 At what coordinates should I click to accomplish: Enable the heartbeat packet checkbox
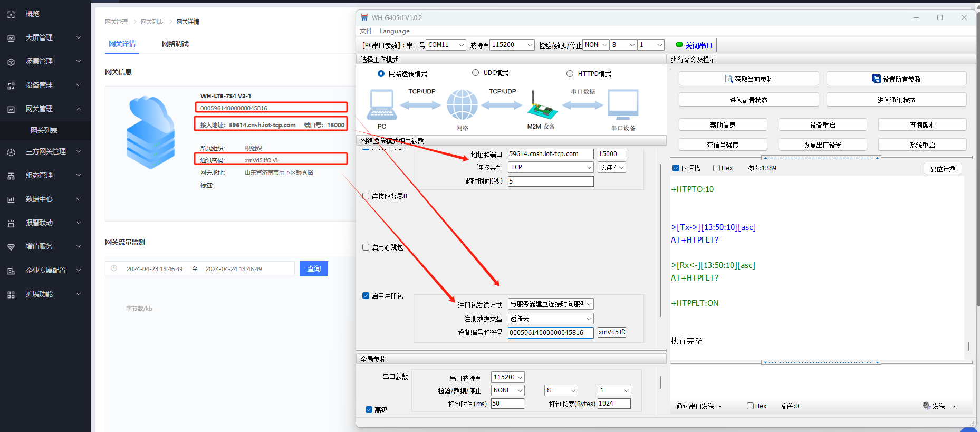[x=366, y=247]
